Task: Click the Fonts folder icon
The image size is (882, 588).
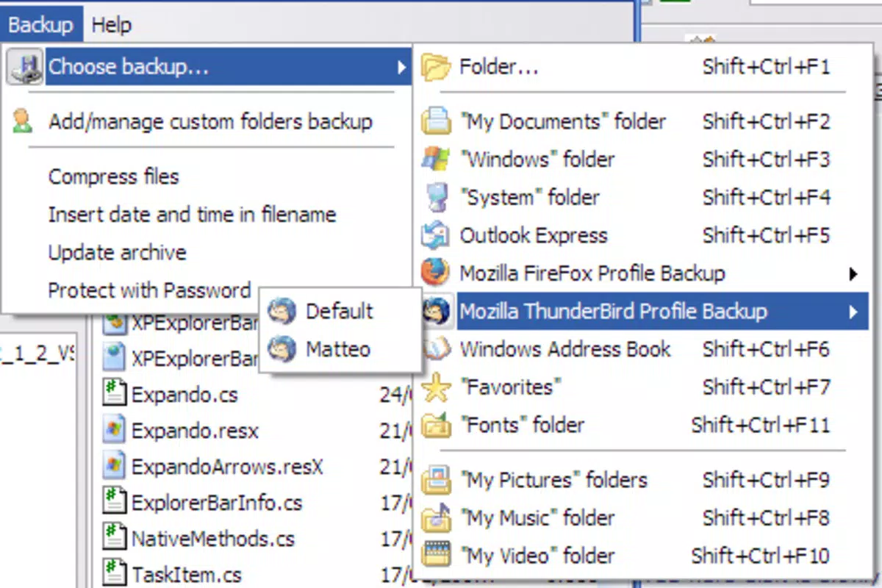Action: (x=436, y=426)
